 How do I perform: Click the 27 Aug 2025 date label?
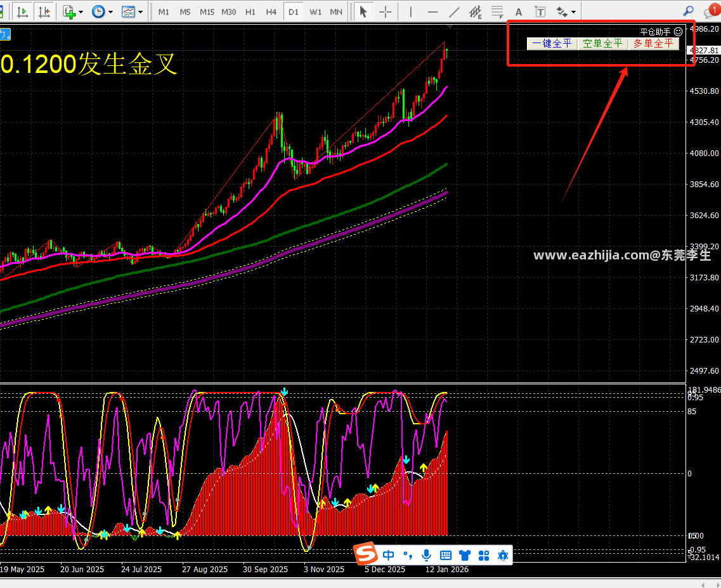205,570
